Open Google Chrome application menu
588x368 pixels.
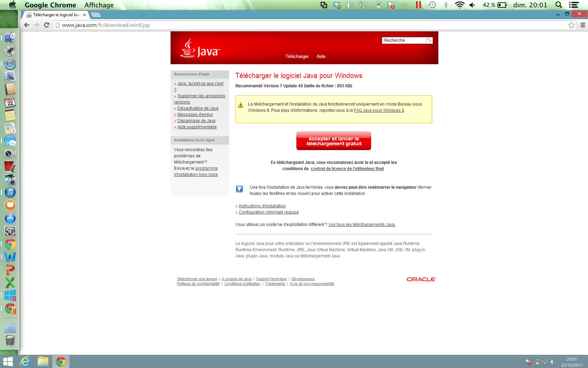coord(50,5)
